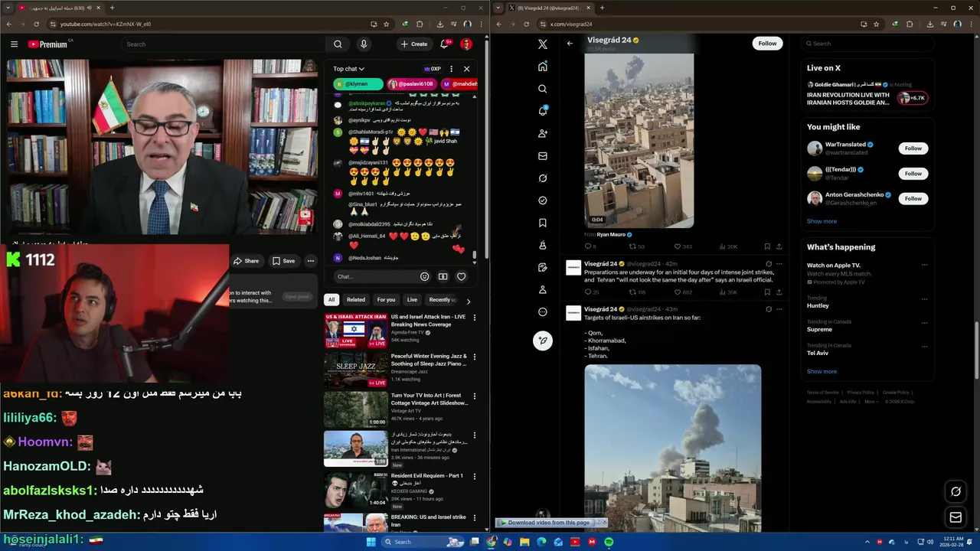The width and height of the screenshot is (980, 551).
Task: Select the Related filter chip
Action: tap(355, 300)
